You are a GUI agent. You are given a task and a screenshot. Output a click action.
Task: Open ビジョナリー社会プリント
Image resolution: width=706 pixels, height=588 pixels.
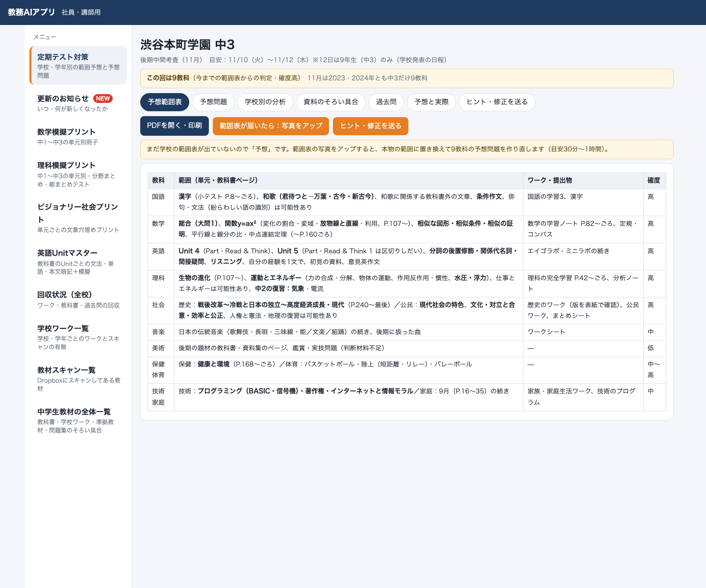78,218
